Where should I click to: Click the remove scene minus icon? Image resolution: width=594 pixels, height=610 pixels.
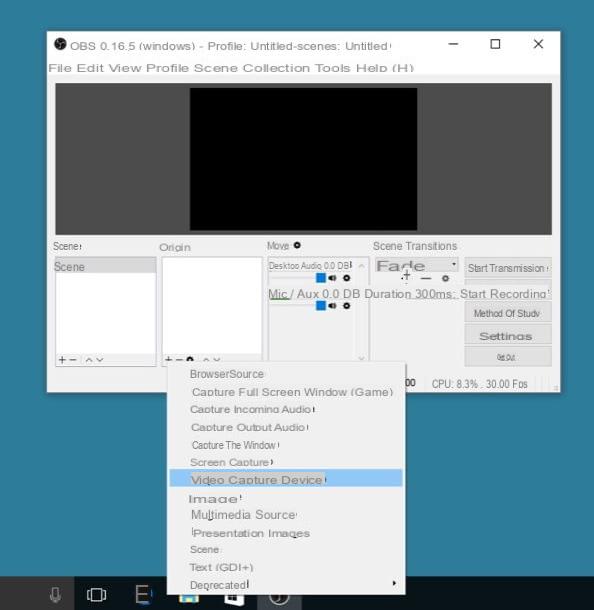[x=73, y=360]
